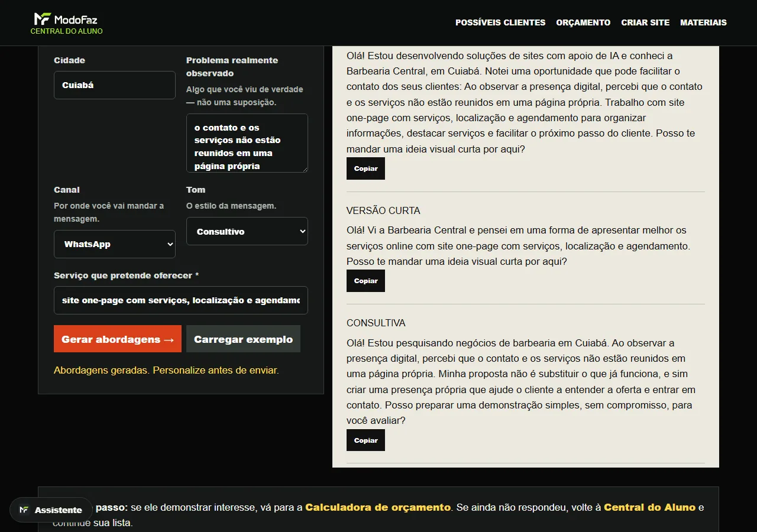757x532 pixels.
Task: Follow the Central do Aluno link
Action: click(649, 507)
